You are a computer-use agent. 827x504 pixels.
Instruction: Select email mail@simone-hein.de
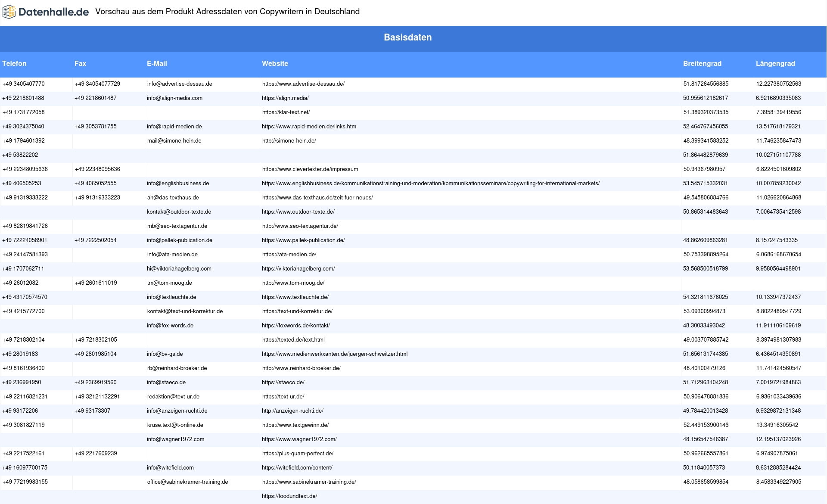click(x=174, y=141)
